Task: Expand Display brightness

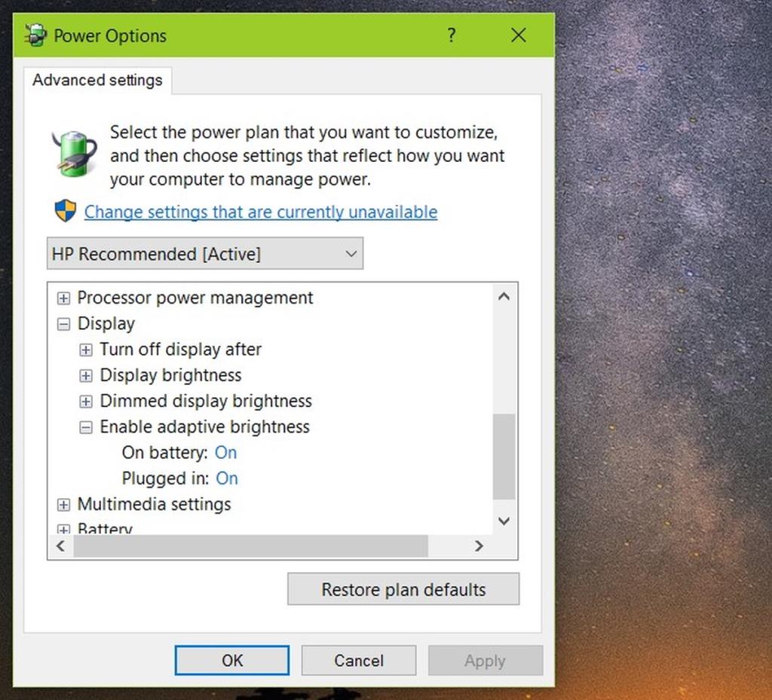Action: point(85,374)
